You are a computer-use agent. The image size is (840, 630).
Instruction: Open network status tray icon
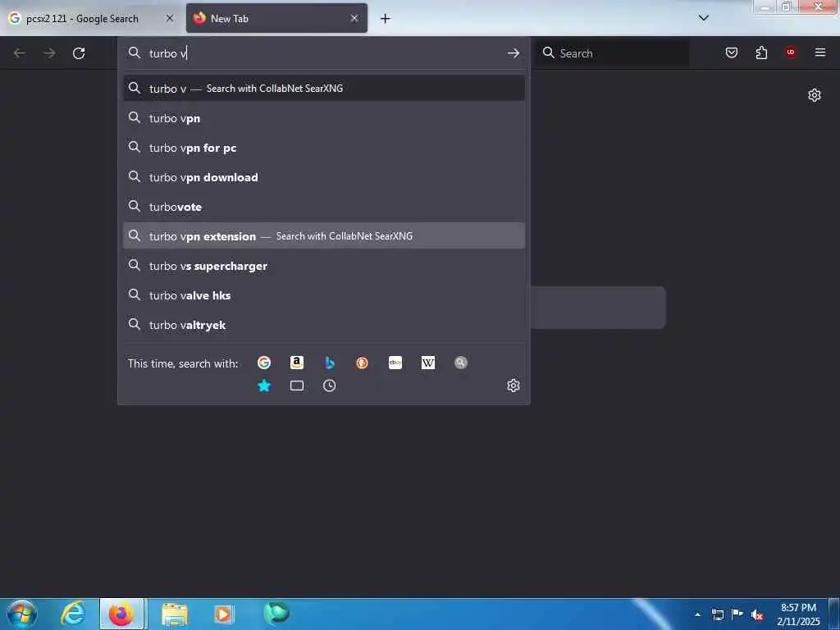[x=717, y=614]
